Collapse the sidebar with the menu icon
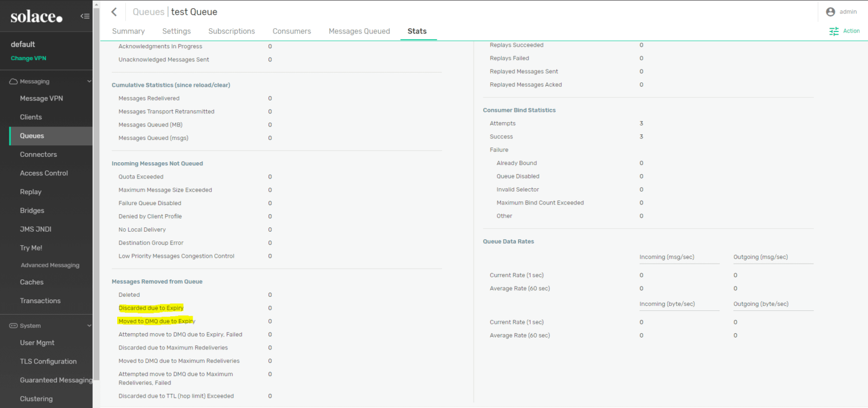The height and width of the screenshot is (408, 868). click(x=85, y=16)
